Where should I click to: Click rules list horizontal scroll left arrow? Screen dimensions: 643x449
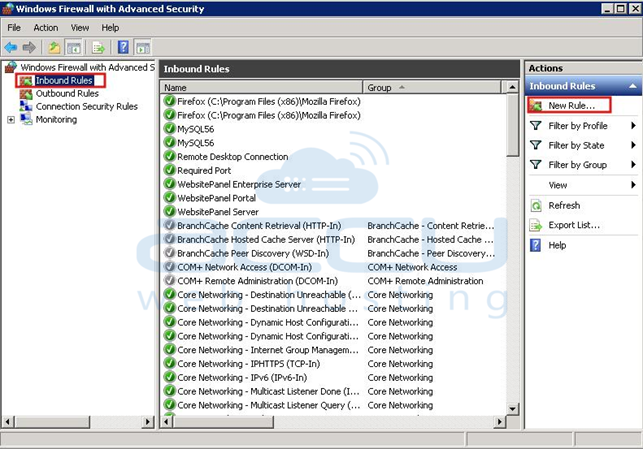click(166, 422)
